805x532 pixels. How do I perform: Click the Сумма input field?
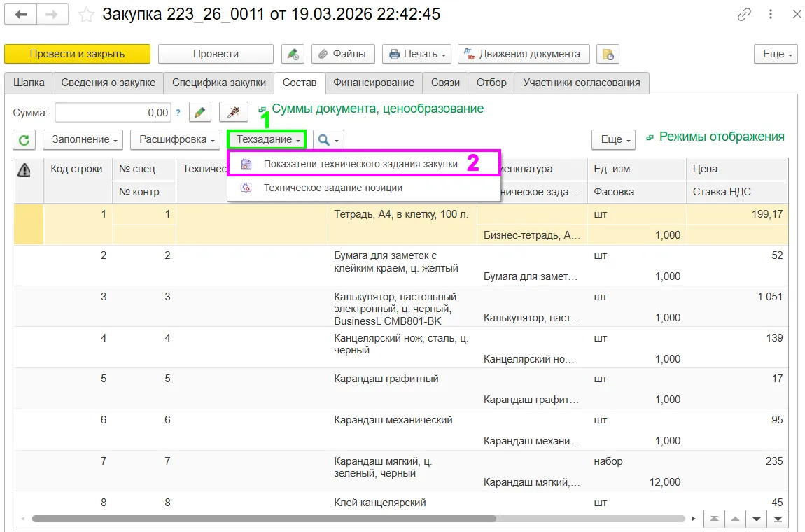tap(113, 113)
